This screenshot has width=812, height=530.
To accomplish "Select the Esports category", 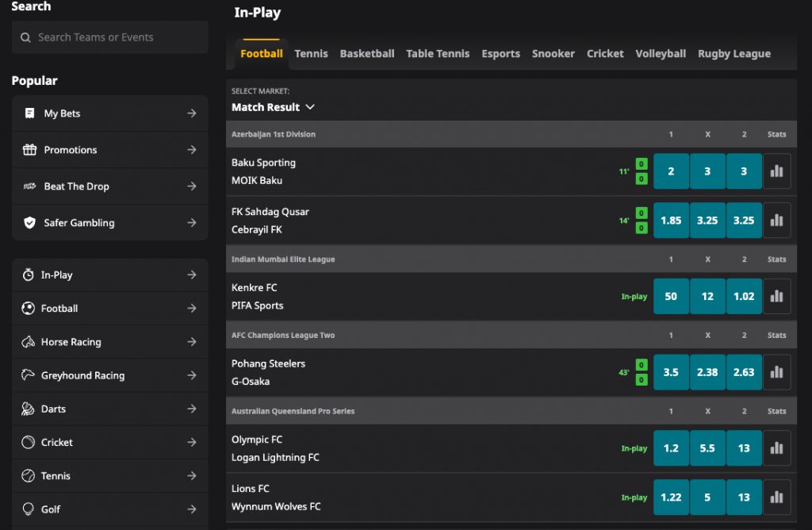I will coord(500,53).
